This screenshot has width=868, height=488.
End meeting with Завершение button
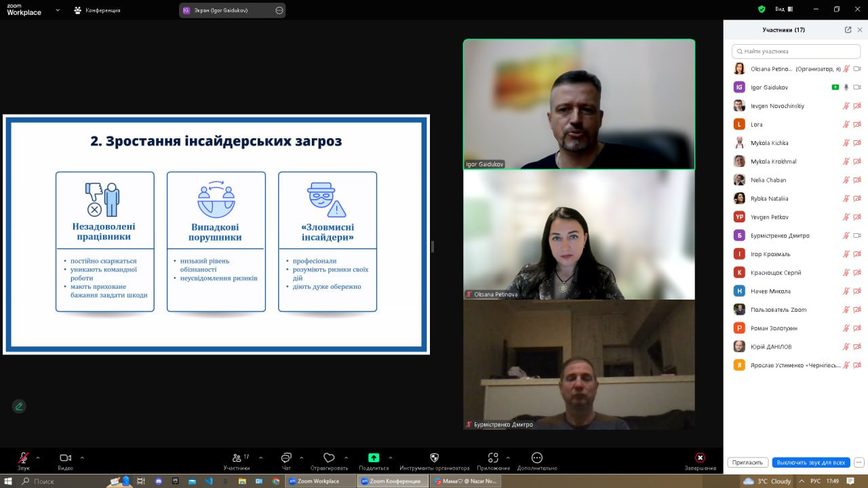(700, 461)
